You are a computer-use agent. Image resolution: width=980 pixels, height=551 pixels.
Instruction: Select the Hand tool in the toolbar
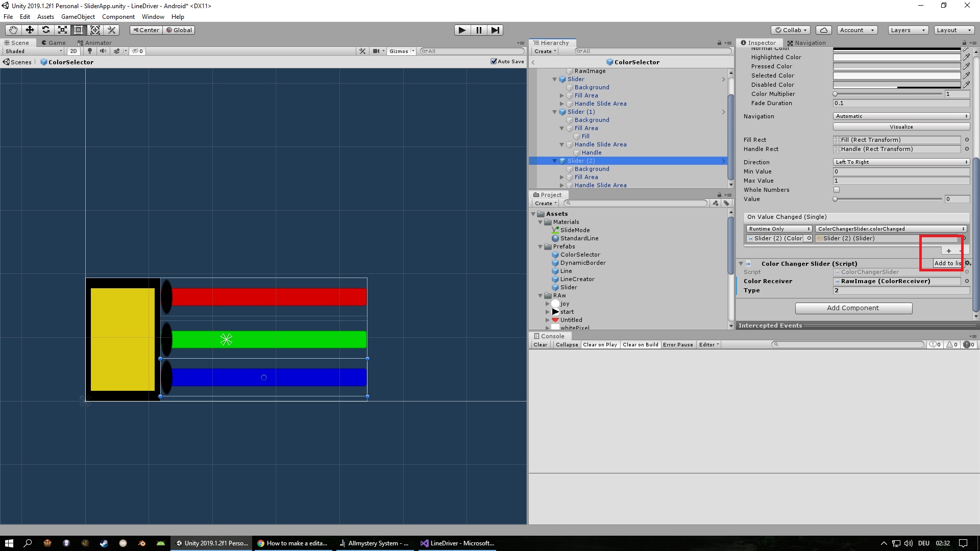point(13,30)
